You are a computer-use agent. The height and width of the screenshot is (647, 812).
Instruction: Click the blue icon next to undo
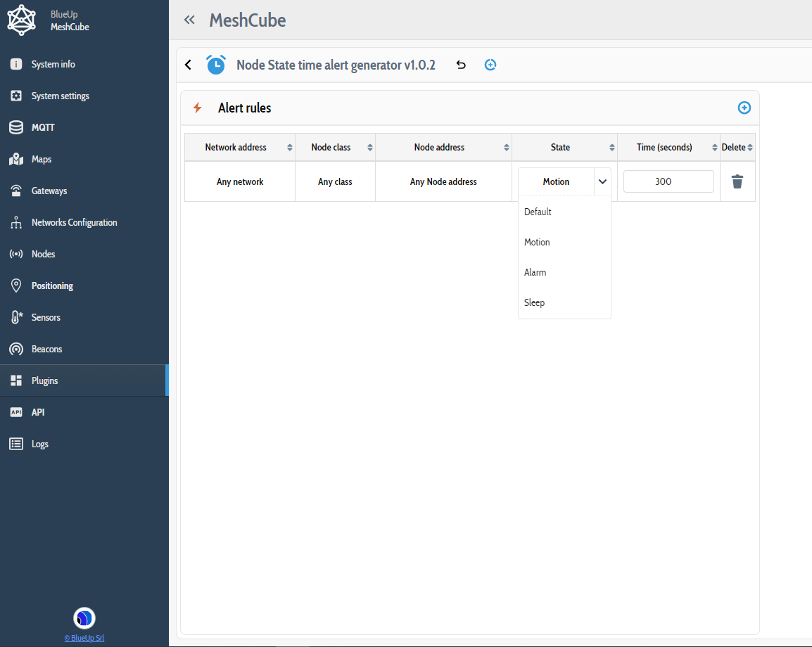[490, 65]
